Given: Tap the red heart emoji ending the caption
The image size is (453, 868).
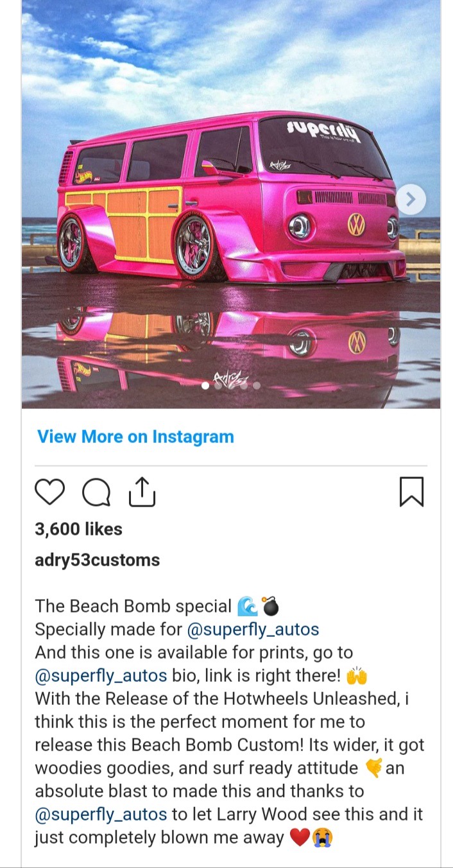Looking at the screenshot, I should pos(300,837).
